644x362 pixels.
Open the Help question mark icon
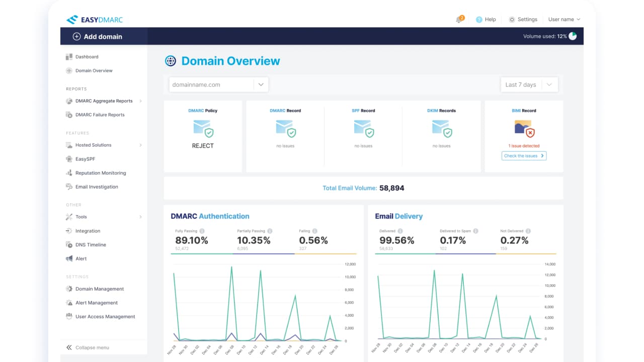(x=479, y=20)
